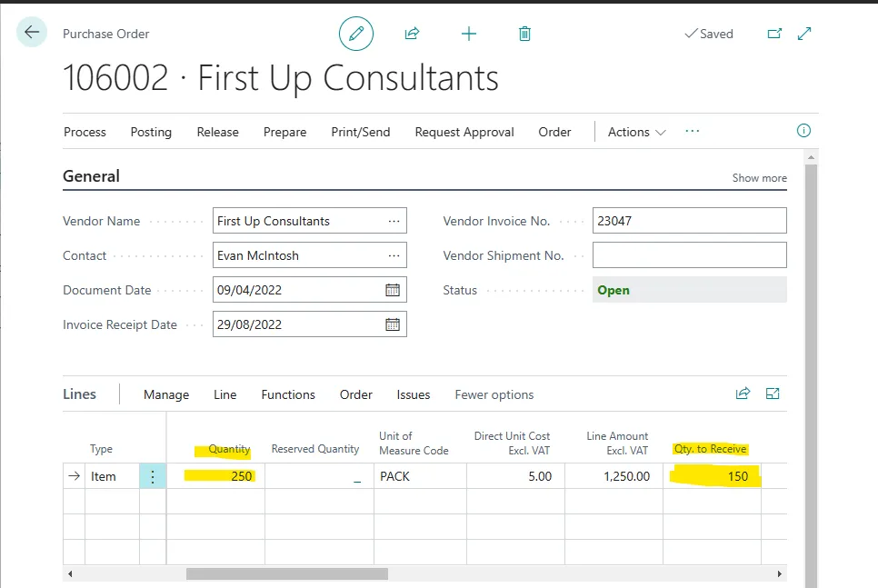Open Contact lookup ellipsis
Screen dimensions: 878x588
(x=394, y=256)
